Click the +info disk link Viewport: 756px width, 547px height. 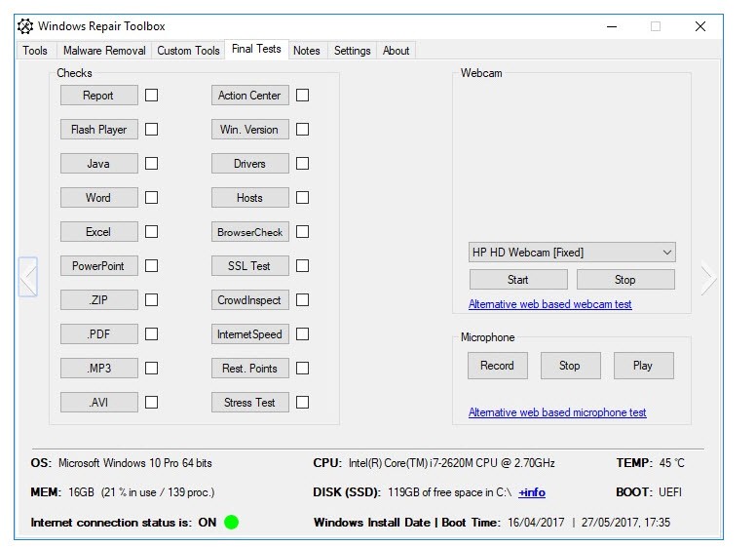coord(532,492)
